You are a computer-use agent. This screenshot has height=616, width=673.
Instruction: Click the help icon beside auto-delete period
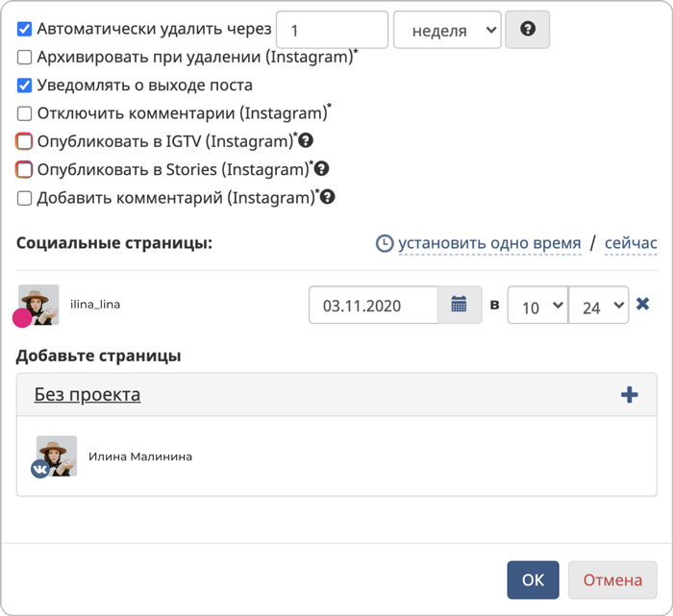[x=528, y=30]
